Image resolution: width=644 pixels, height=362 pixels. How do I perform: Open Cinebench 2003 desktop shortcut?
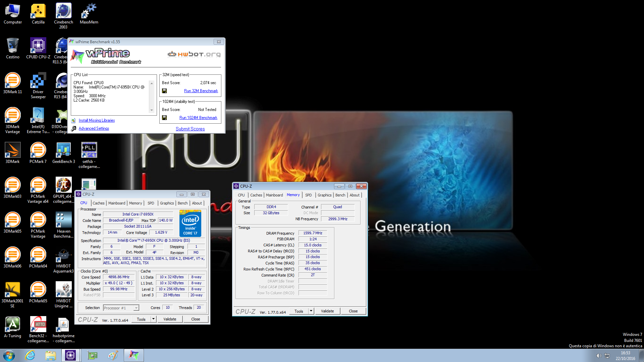(x=63, y=16)
